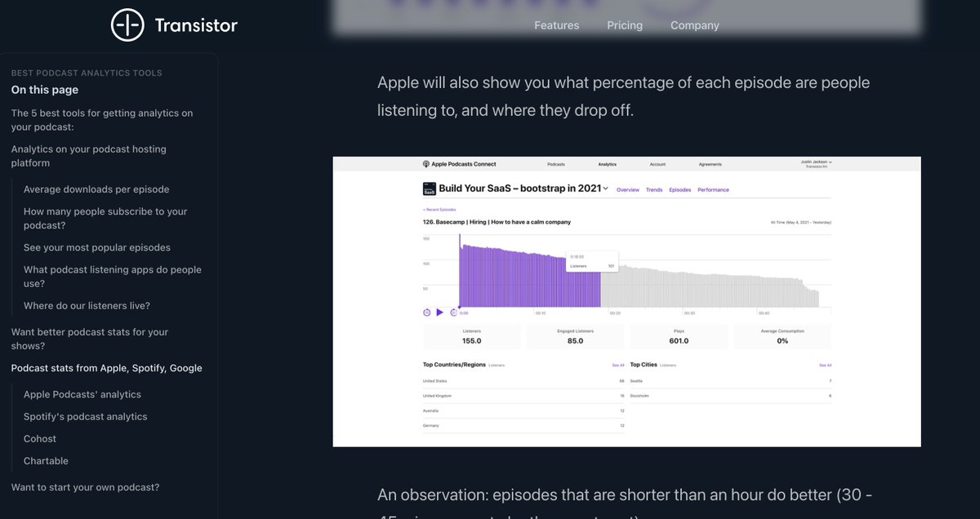Click See All for Top Cities

click(825, 365)
